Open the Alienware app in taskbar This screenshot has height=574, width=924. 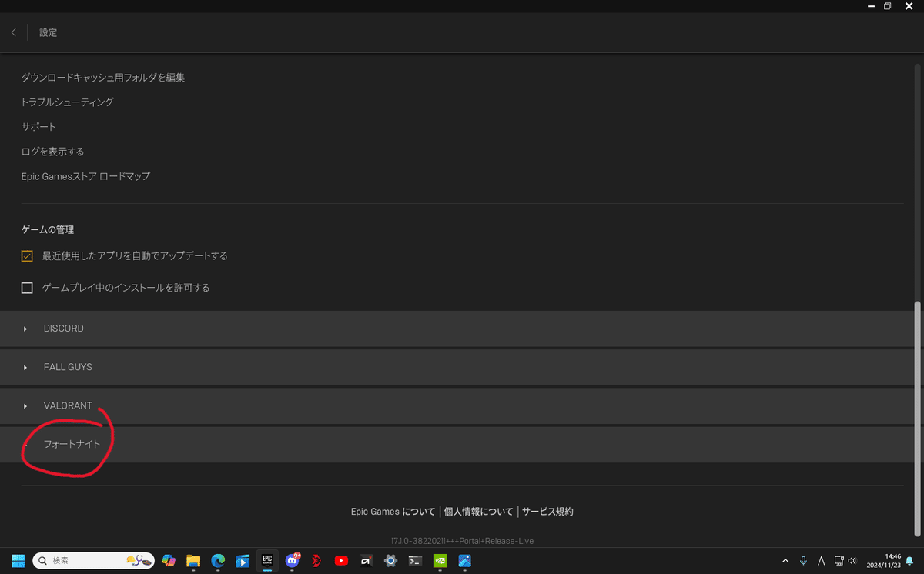pos(366,561)
